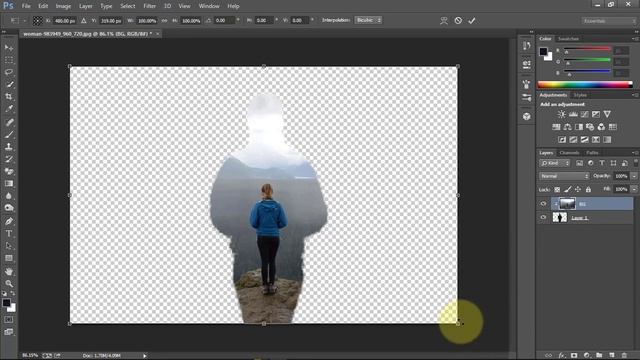
Task: Toggle pixel layer filter
Action: [579, 163]
